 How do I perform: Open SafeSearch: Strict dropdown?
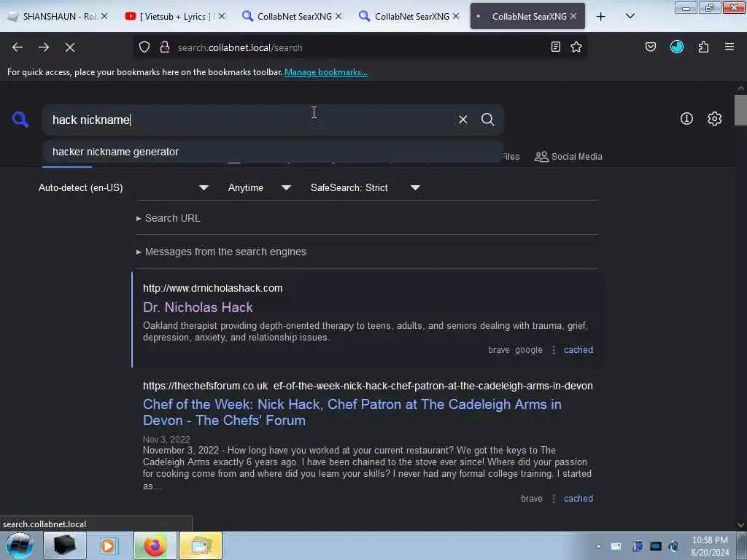coord(365,187)
